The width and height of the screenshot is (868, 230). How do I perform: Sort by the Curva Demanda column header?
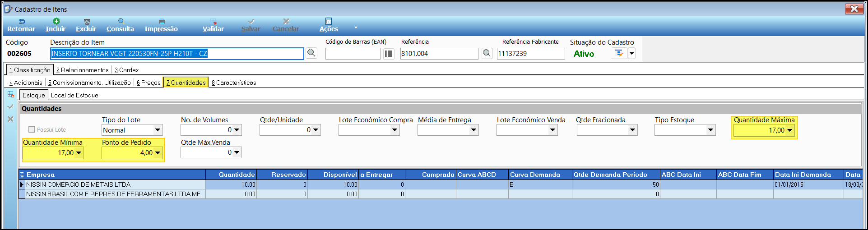540,175
